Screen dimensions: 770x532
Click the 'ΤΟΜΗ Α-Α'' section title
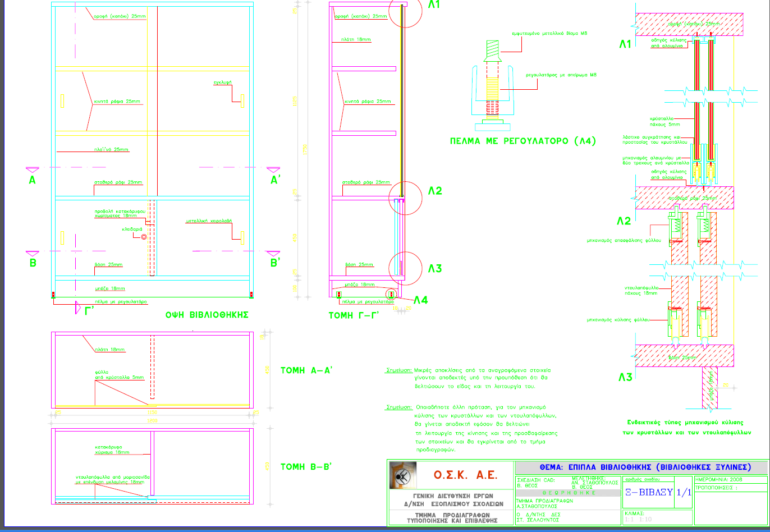tap(306, 370)
